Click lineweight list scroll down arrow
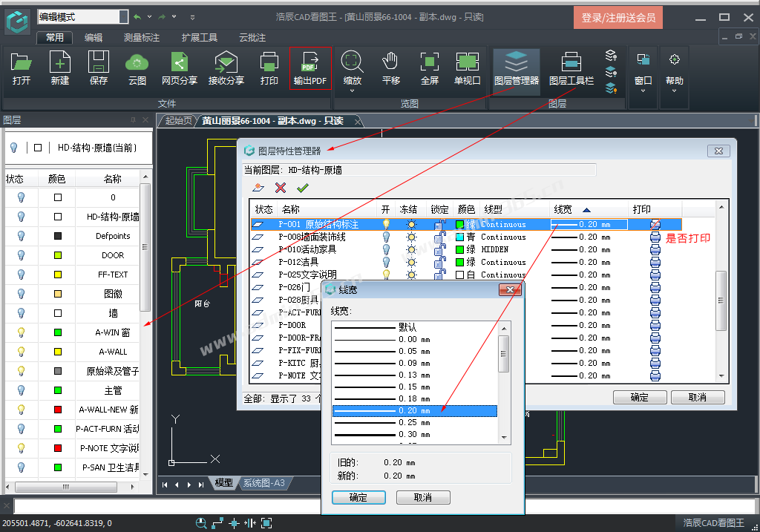Image resolution: width=760 pixels, height=532 pixels. [x=504, y=438]
